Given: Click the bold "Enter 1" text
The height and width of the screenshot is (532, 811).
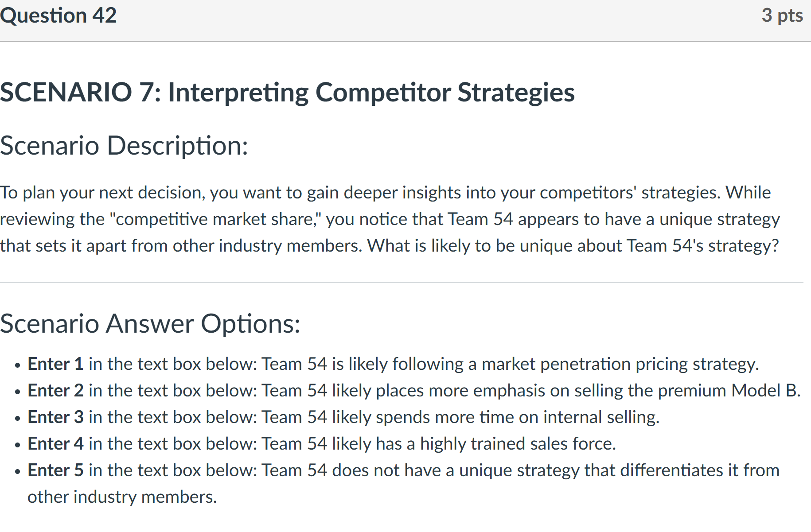Looking at the screenshot, I should click(x=55, y=364).
